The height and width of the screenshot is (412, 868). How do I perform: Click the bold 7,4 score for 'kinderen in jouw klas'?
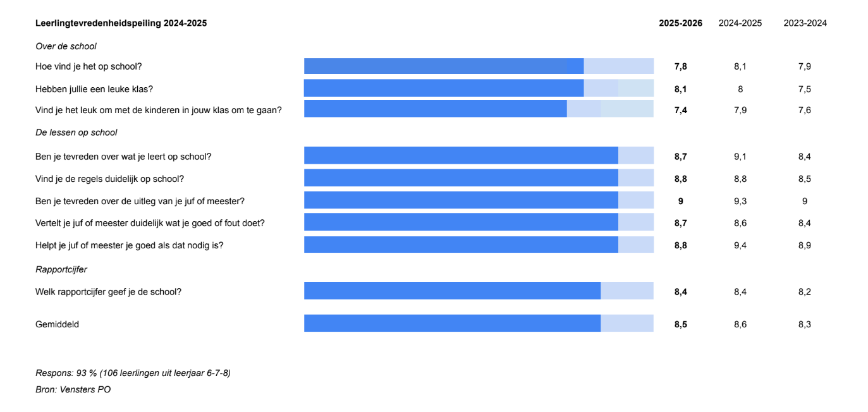[680, 110]
